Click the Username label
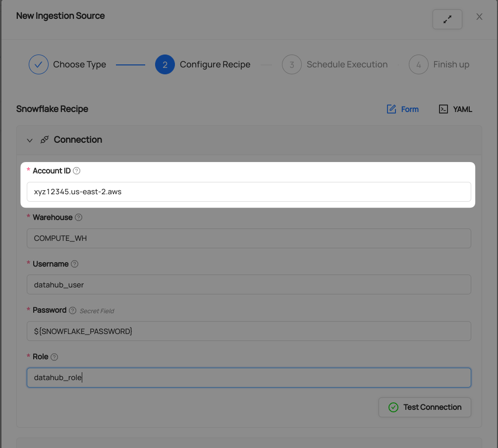The height and width of the screenshot is (448, 498). 51,264
